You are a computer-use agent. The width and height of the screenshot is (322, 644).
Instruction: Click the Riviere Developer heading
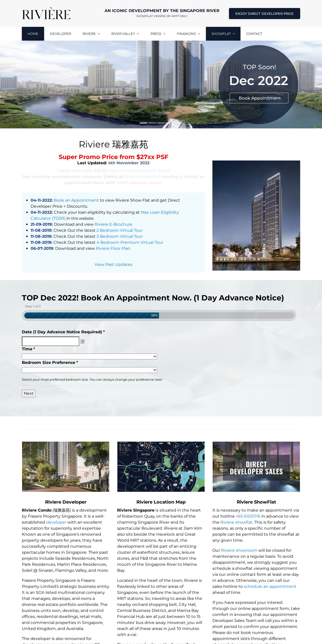66,502
